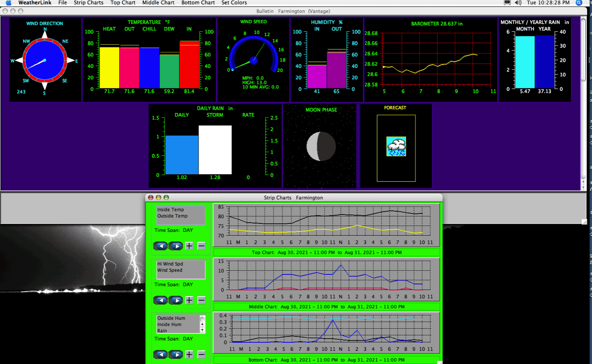Click forward arrow button for Top Chart
This screenshot has width=592, height=364.
(176, 246)
